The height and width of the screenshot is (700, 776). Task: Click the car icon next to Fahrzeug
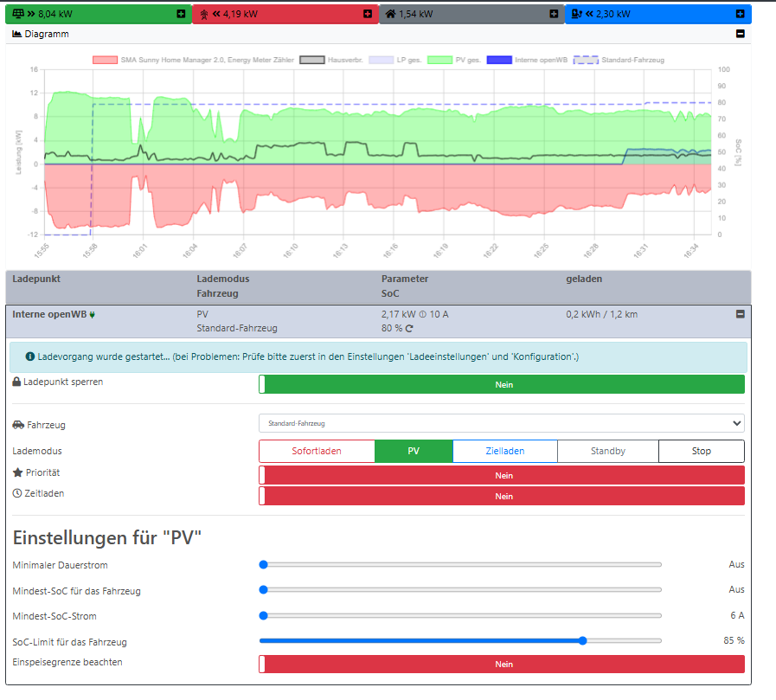coord(18,425)
